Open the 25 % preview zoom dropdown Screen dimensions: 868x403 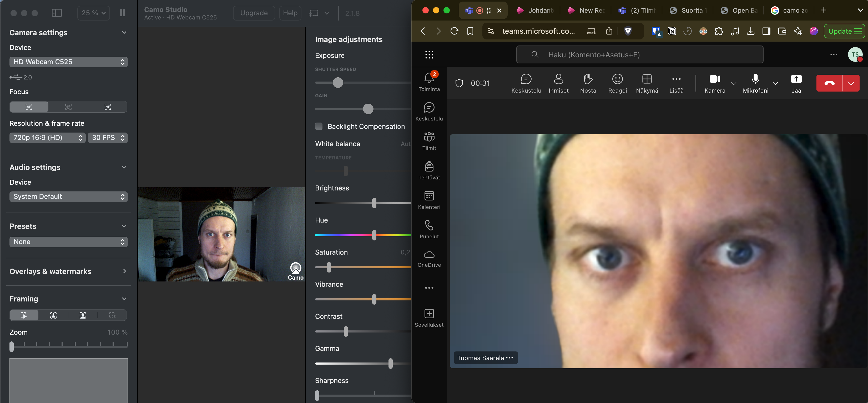[x=93, y=13]
